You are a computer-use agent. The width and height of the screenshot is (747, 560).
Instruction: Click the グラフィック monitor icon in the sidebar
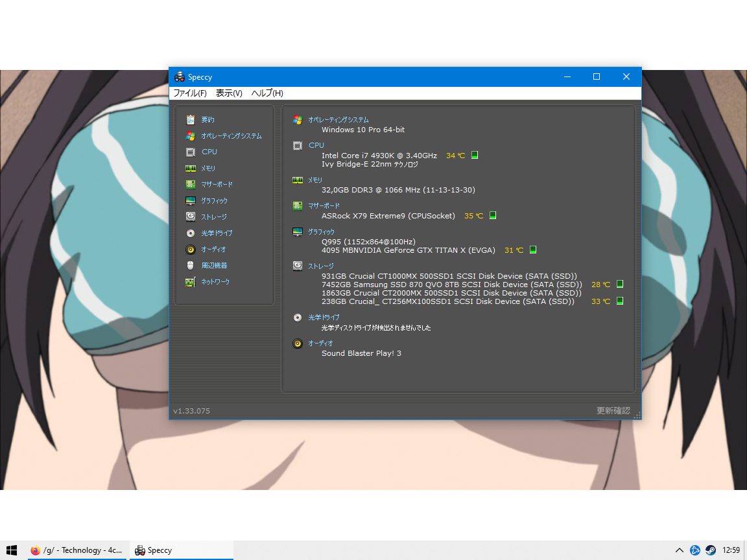[191, 200]
